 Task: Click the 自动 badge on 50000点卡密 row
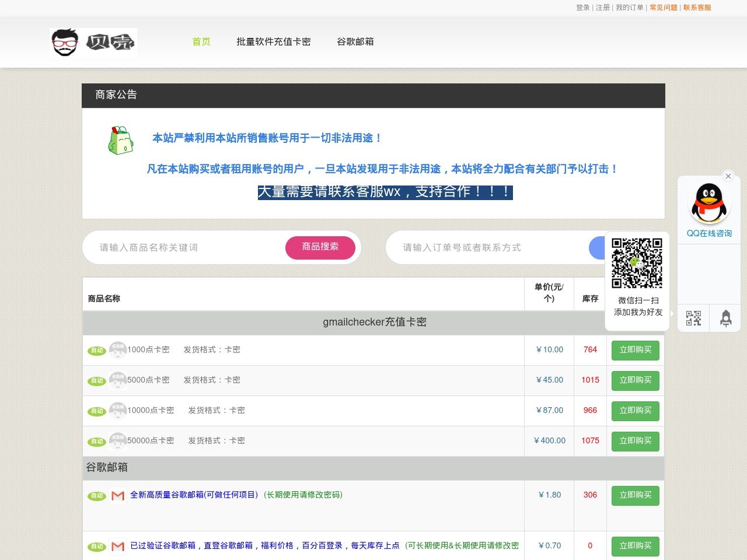coord(97,442)
